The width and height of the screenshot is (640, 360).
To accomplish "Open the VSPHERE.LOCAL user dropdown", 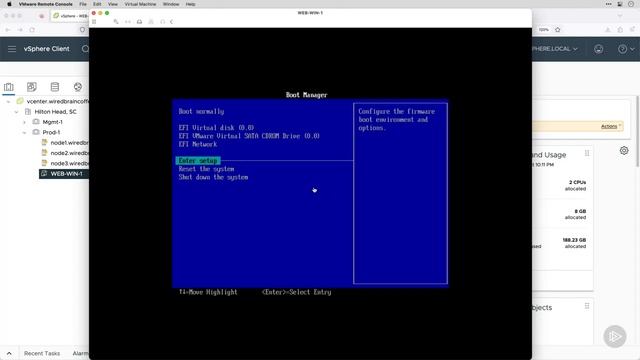I will point(555,49).
